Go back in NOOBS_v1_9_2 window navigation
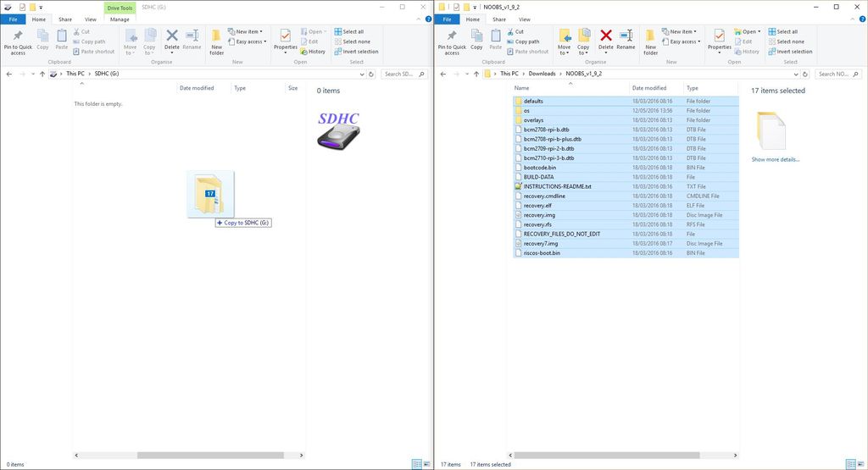 pos(442,74)
